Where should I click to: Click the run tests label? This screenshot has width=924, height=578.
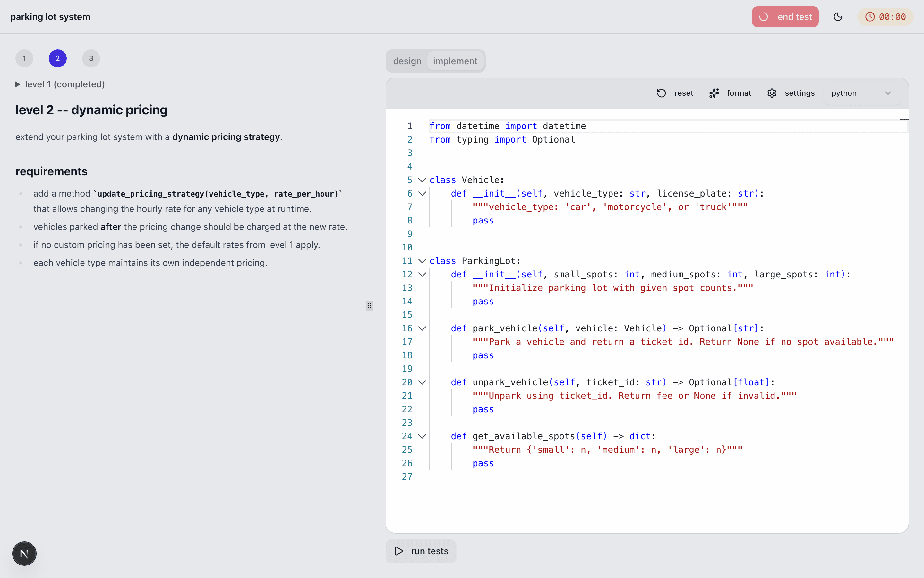430,551
